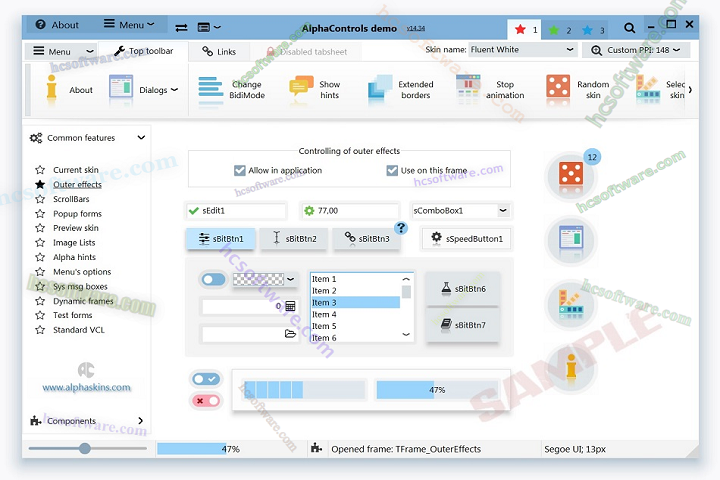Viewport: 720px width, 480px height.
Task: Click the star beside Standard VCL
Action: click(x=40, y=330)
